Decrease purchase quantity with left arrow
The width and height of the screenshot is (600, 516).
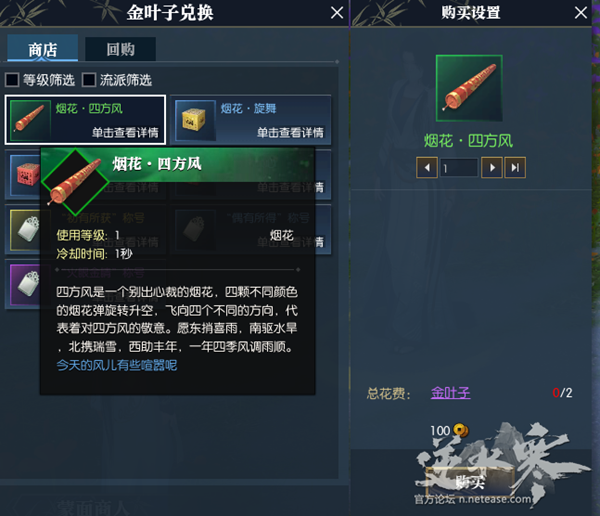pos(427,168)
